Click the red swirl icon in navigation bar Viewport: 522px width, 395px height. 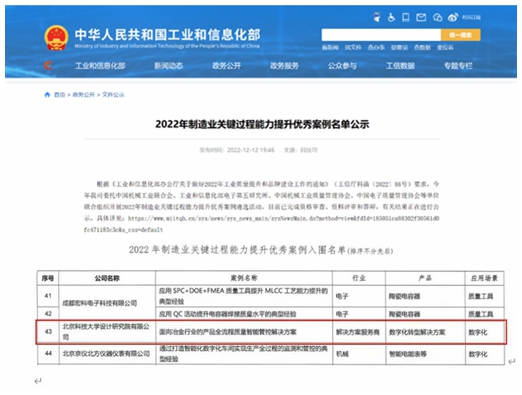[x=48, y=65]
